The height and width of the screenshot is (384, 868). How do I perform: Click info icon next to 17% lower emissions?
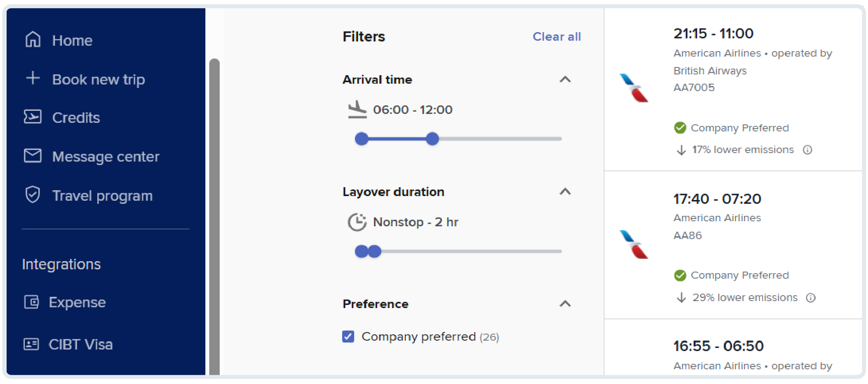click(x=808, y=150)
